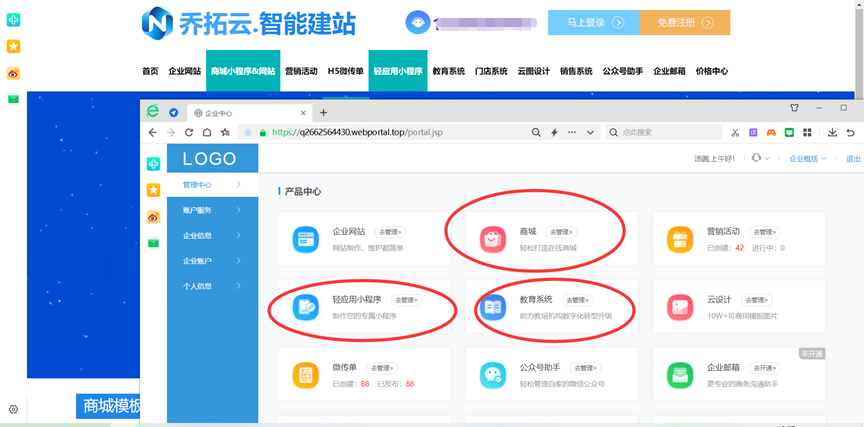Image resolution: width=864 pixels, height=427 pixels.
Task: Click the 云设计 picture icon
Action: (680, 307)
